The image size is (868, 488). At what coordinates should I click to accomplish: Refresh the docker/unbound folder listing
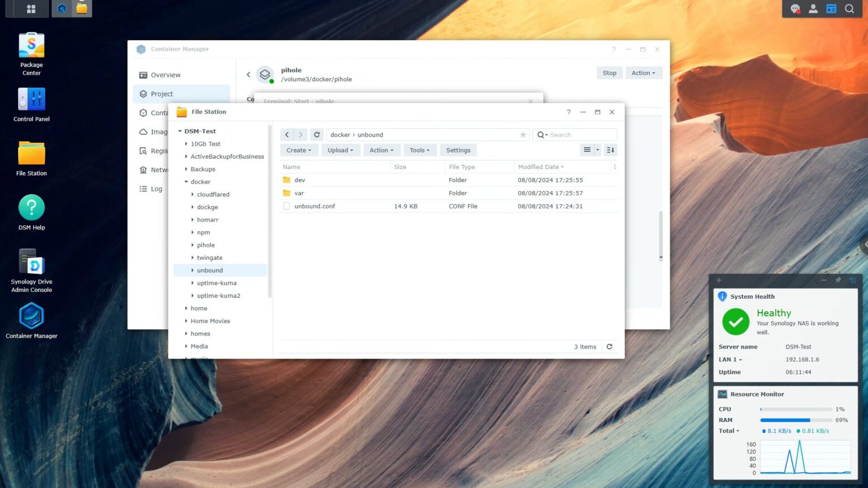coord(316,134)
